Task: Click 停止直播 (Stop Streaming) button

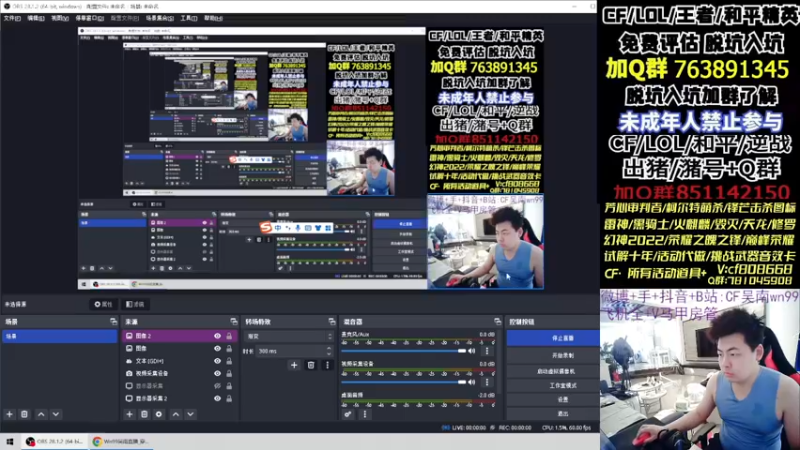Action: (x=553, y=338)
